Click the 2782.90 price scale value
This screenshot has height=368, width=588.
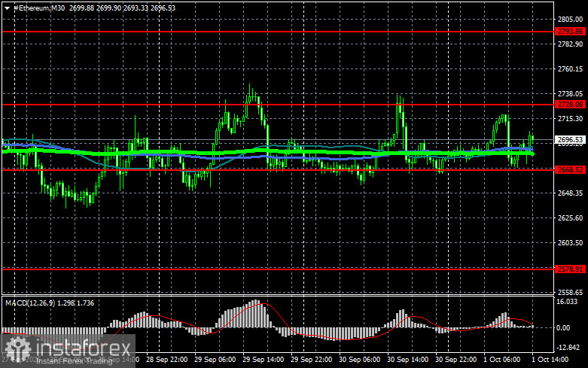click(571, 44)
